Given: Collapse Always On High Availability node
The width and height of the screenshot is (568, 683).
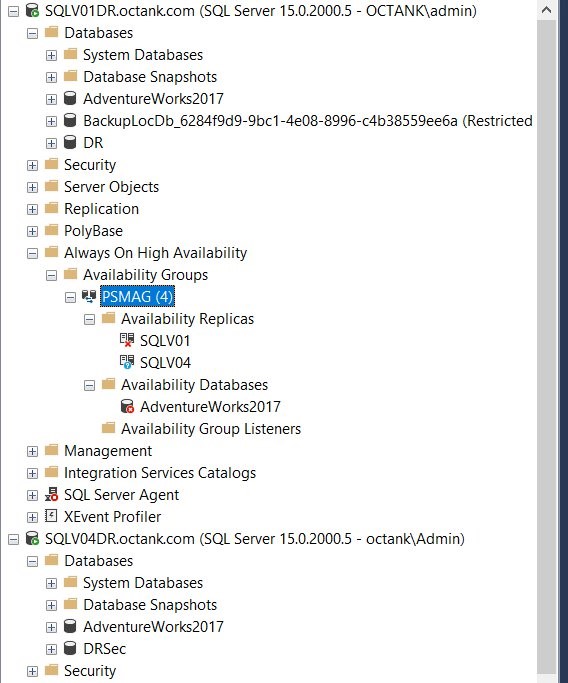Looking at the screenshot, I should [x=32, y=254].
